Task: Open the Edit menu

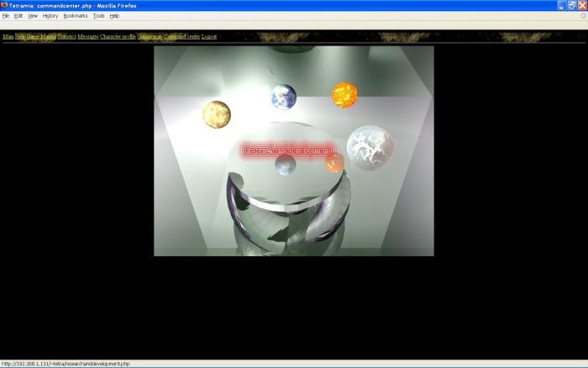Action: click(x=18, y=16)
